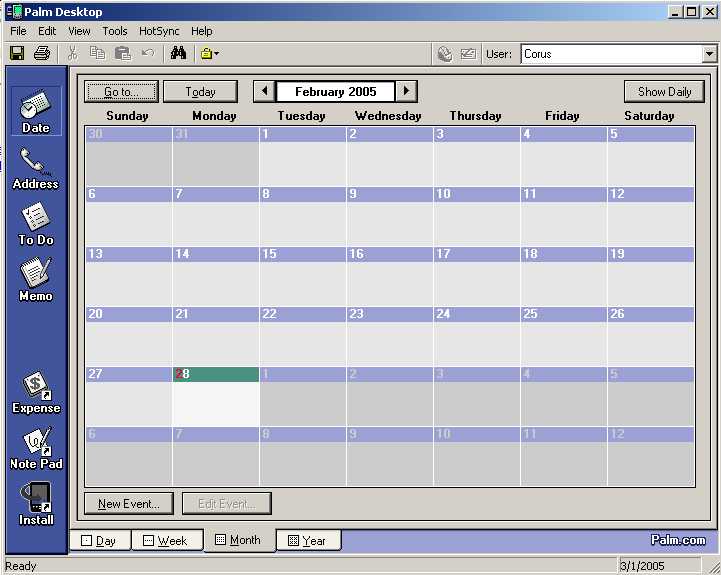Select the February 19 day cell
The image size is (721, 575).
tap(651, 276)
